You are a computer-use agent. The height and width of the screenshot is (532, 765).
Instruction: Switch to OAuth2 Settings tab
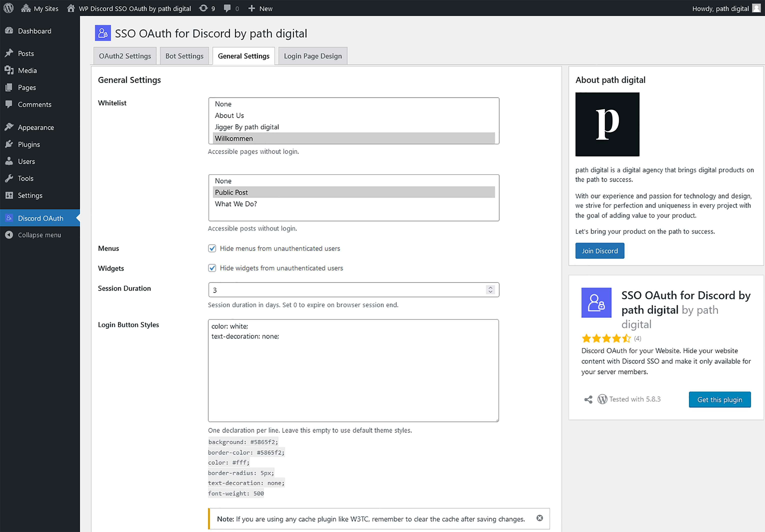click(x=124, y=56)
